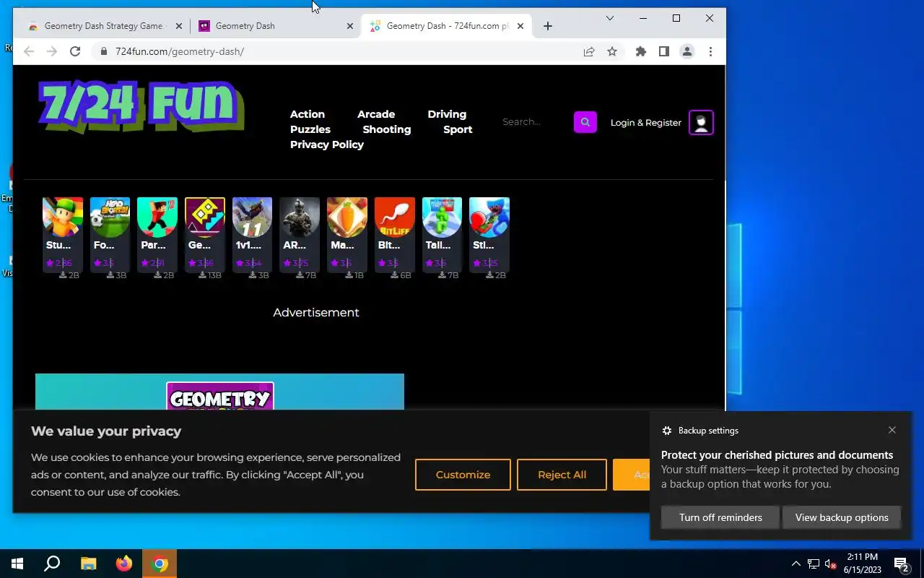The width and height of the screenshot is (924, 578).
Task: Open the Driving category
Action: point(447,114)
